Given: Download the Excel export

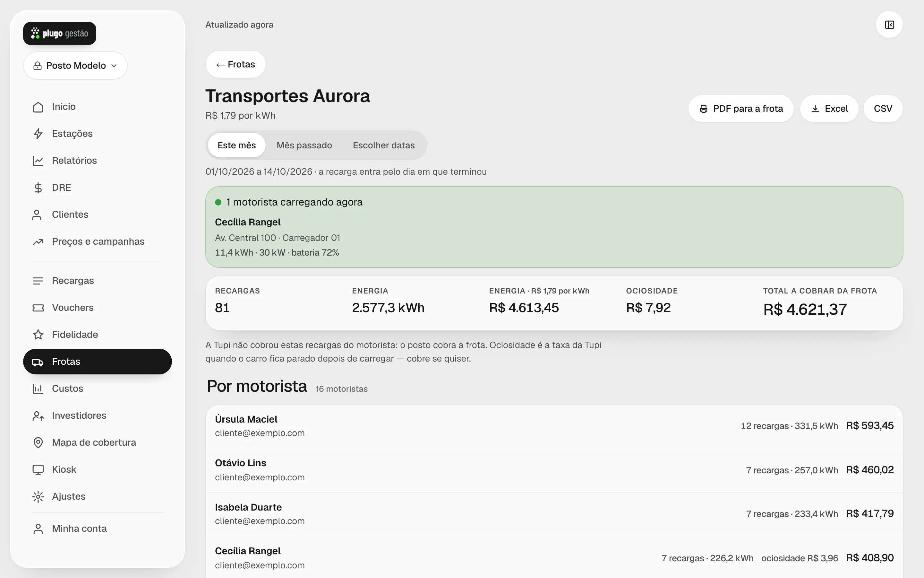Looking at the screenshot, I should tap(829, 109).
